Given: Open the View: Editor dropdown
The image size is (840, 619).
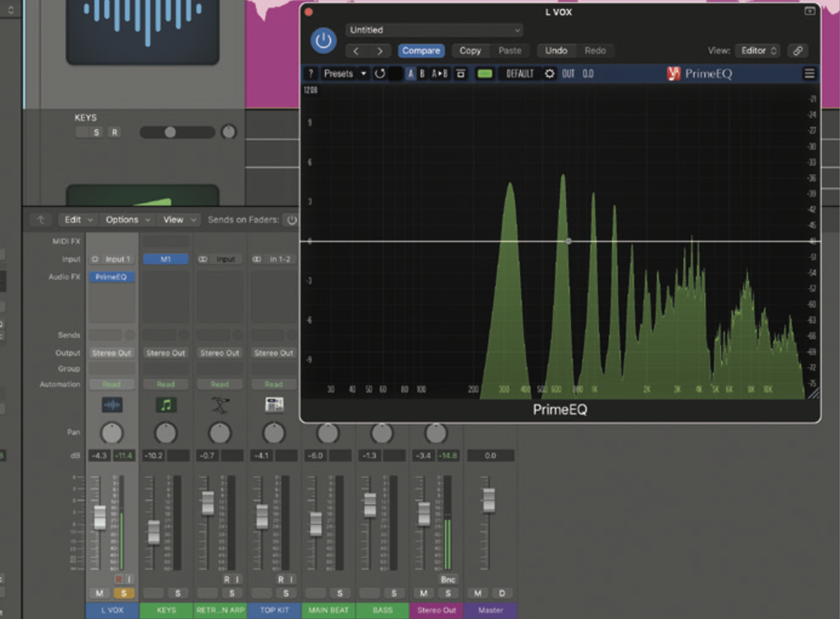Looking at the screenshot, I should pyautogui.click(x=756, y=50).
